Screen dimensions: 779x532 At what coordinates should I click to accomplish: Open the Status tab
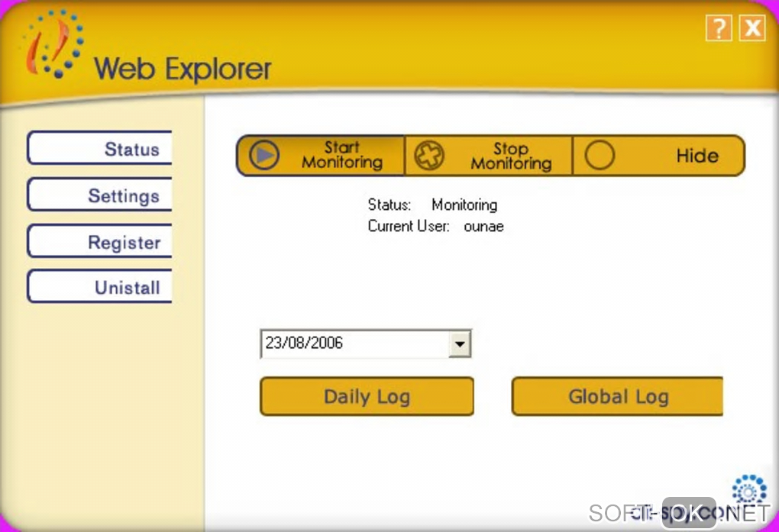coord(99,148)
